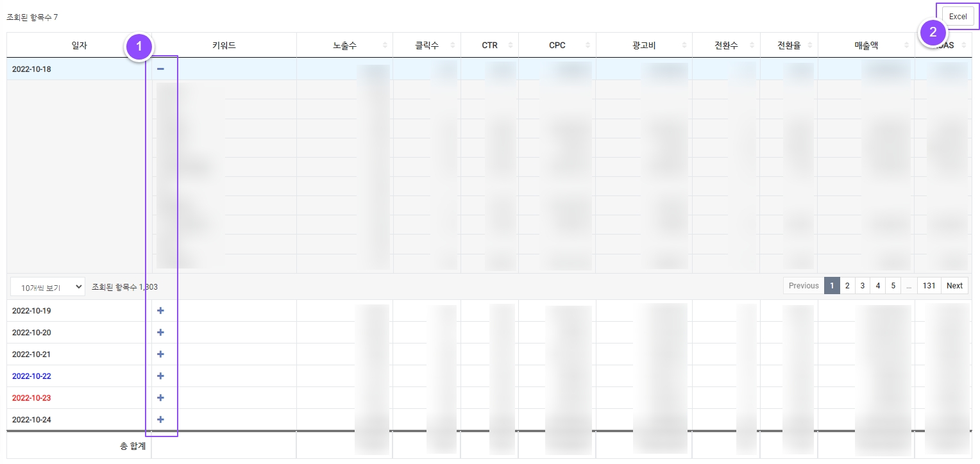The image size is (980, 464).
Task: Collapse the 2022-10-18 keyword row
Action: (x=161, y=69)
